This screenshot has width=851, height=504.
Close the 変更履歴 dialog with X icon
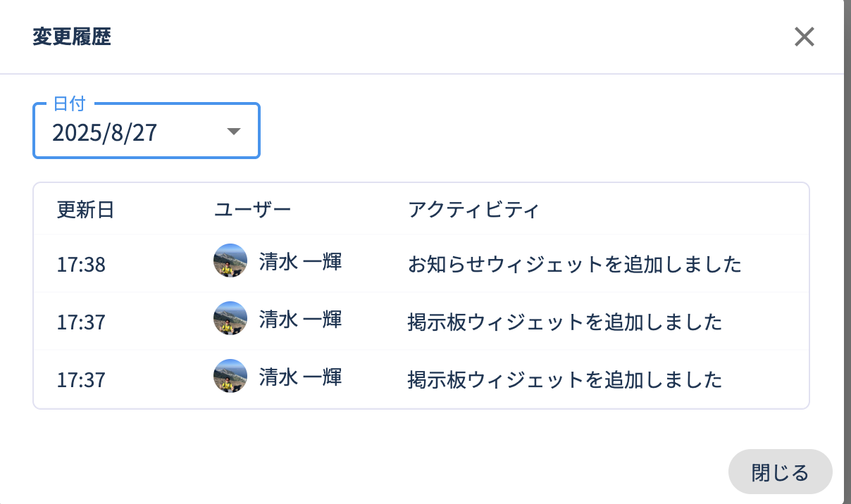tap(804, 37)
